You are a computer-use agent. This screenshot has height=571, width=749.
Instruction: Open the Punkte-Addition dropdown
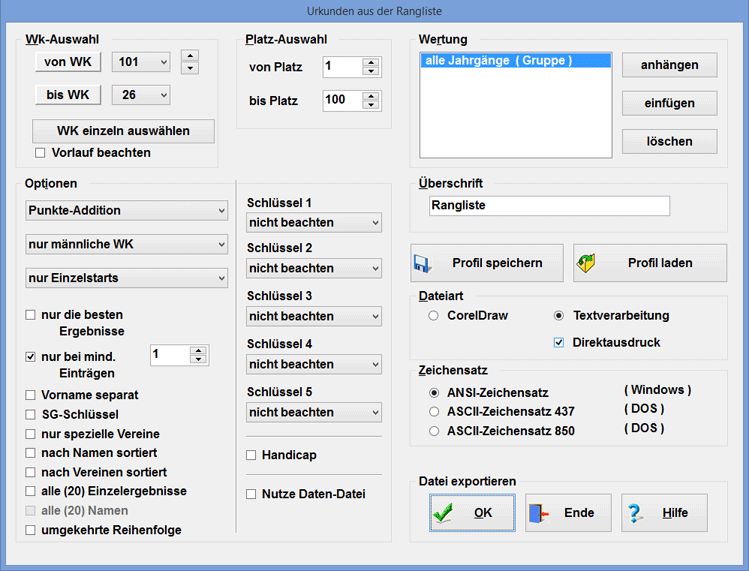click(126, 211)
